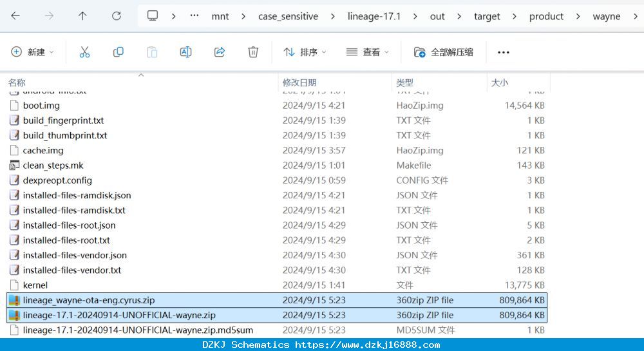The width and height of the screenshot is (644, 351).
Task: Open the 排序 (Sort) dropdown
Action: (305, 52)
